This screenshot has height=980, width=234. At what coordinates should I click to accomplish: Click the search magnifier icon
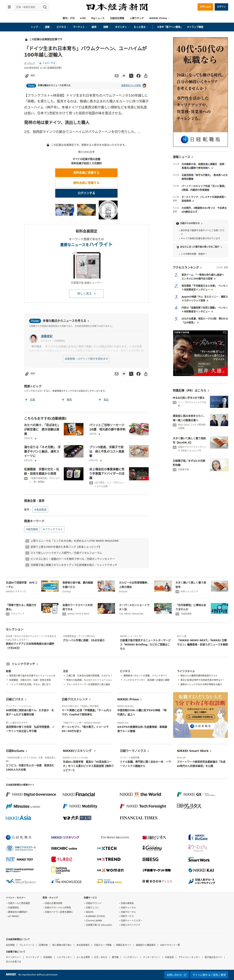tap(44, 7)
